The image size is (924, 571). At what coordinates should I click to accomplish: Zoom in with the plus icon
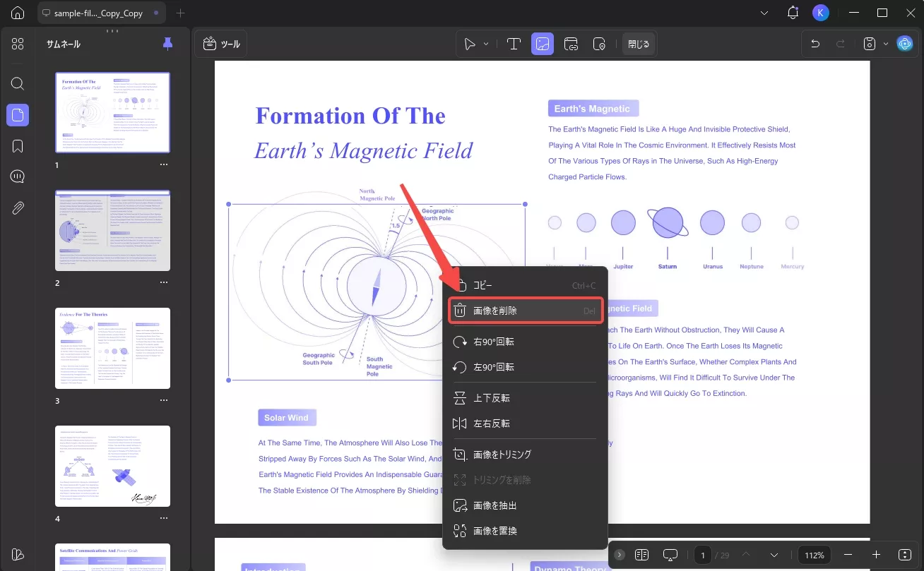point(876,555)
